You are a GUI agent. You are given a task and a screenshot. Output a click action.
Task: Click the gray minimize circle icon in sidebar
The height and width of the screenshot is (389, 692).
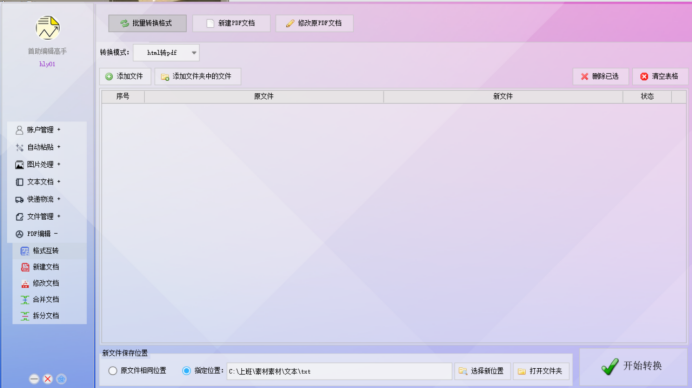tap(34, 379)
